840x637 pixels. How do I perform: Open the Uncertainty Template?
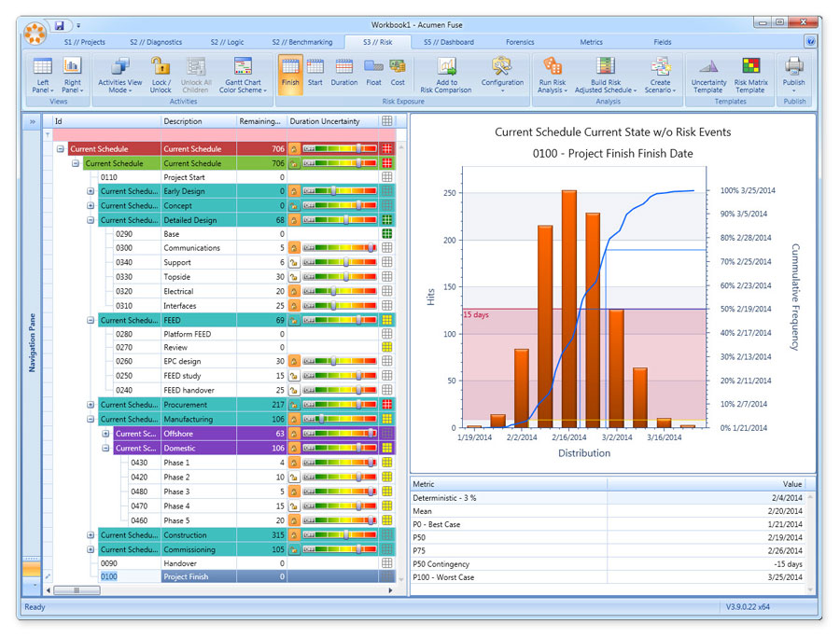pyautogui.click(x=708, y=66)
